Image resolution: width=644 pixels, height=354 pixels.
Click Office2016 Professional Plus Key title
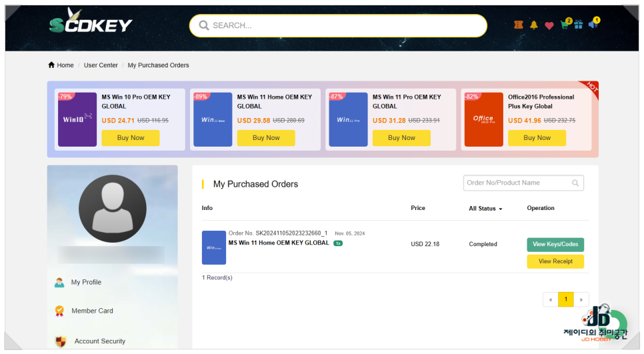pyautogui.click(x=541, y=101)
